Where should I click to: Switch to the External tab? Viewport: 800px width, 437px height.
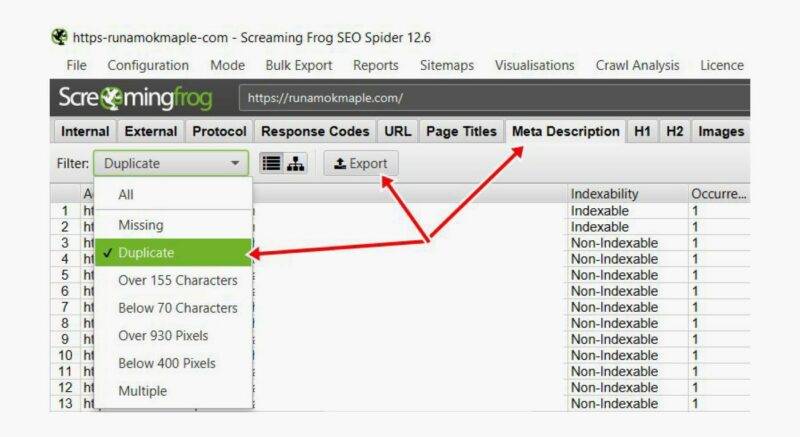151,132
